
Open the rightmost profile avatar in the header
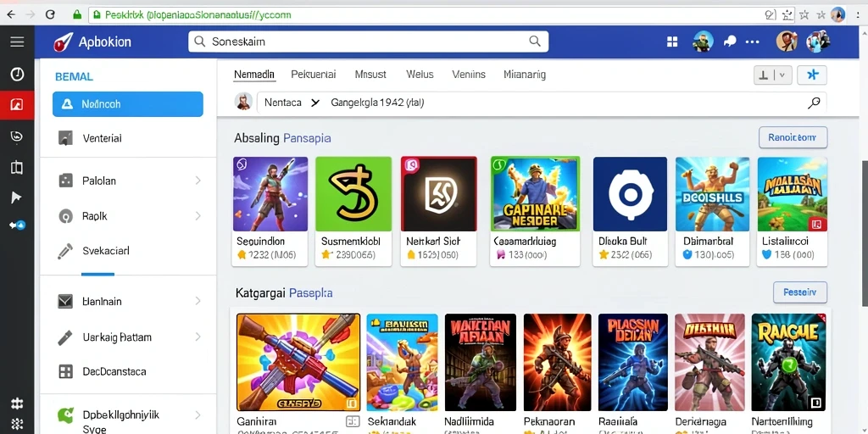(x=818, y=41)
